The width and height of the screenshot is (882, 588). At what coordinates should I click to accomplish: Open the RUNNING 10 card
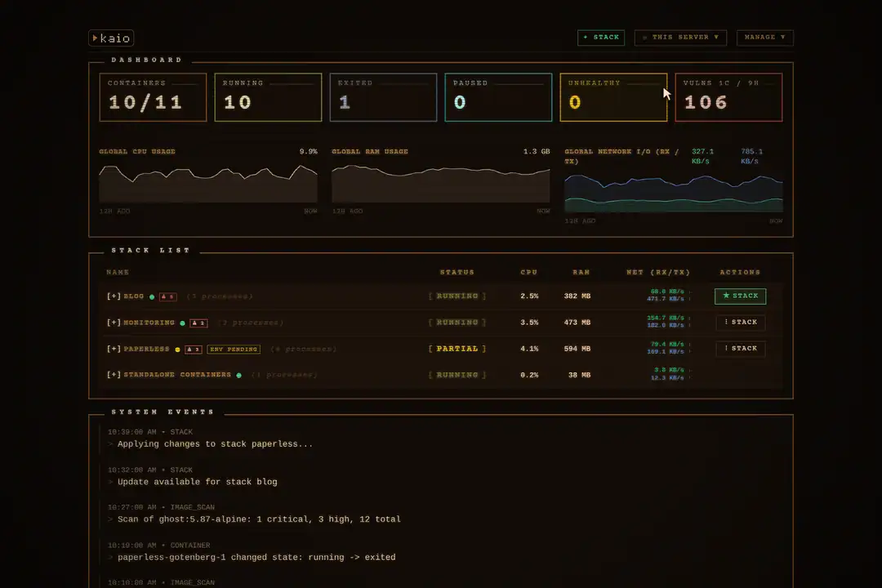(269, 97)
